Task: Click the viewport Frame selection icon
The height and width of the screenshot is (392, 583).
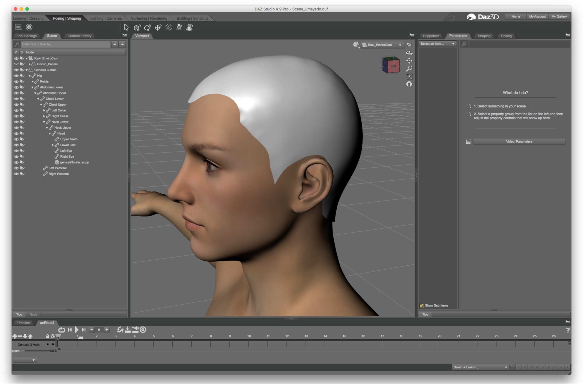Action: [409, 76]
